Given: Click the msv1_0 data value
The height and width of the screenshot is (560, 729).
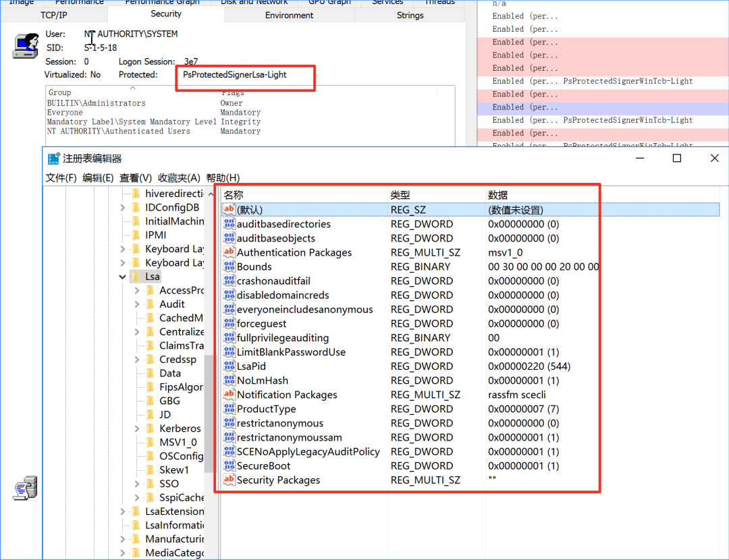Looking at the screenshot, I should [505, 252].
